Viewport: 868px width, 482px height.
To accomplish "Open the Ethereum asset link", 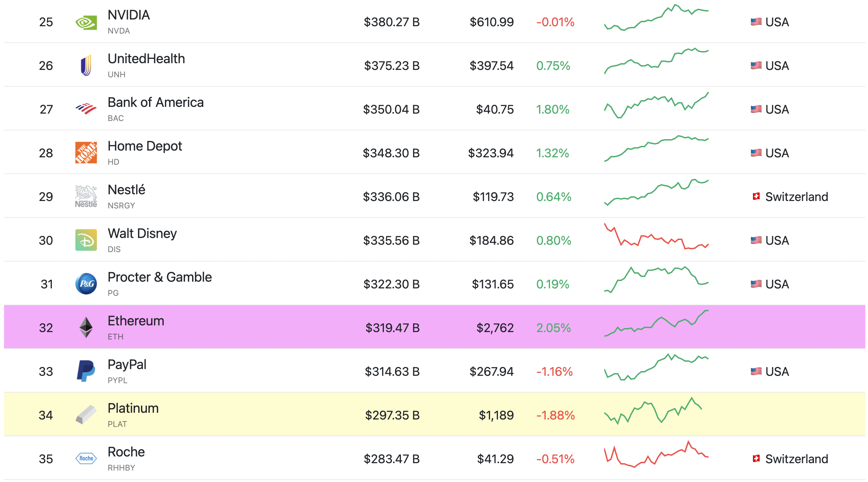I will click(x=136, y=321).
